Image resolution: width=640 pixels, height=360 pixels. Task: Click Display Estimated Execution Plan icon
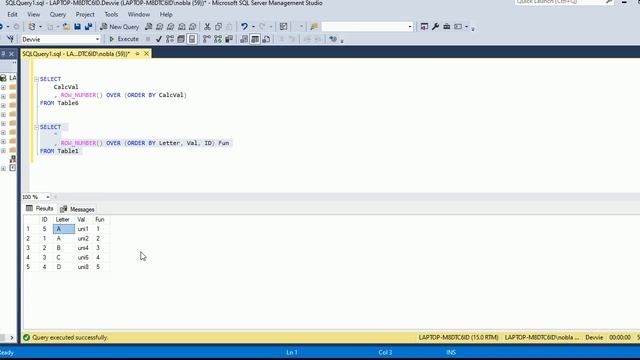click(170, 39)
